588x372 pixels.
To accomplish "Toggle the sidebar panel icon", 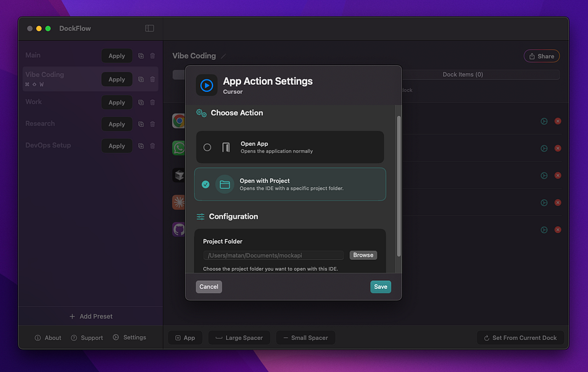I will point(149,28).
